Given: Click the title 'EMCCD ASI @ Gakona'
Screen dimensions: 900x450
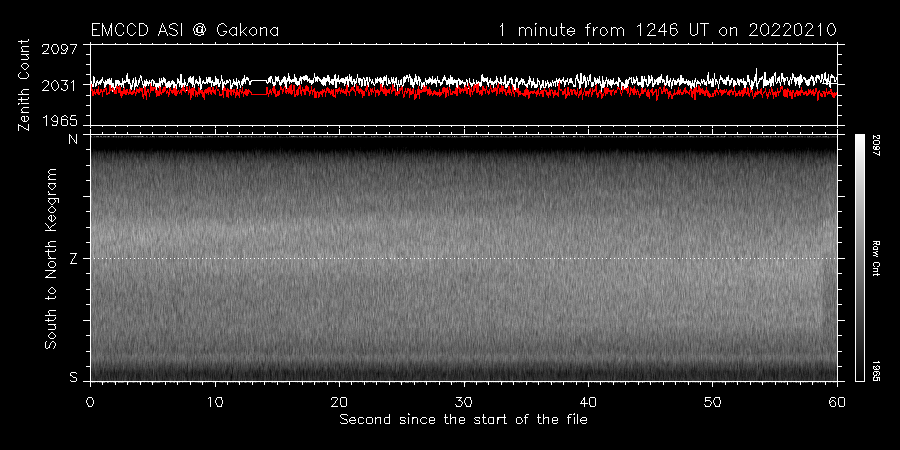Looking at the screenshot, I should [x=185, y=30].
